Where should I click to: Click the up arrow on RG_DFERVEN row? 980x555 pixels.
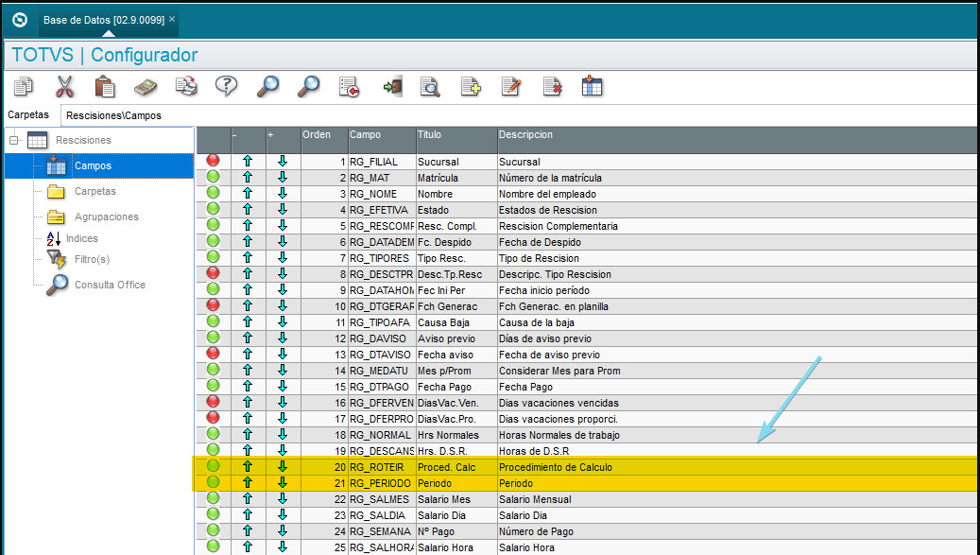(x=248, y=402)
